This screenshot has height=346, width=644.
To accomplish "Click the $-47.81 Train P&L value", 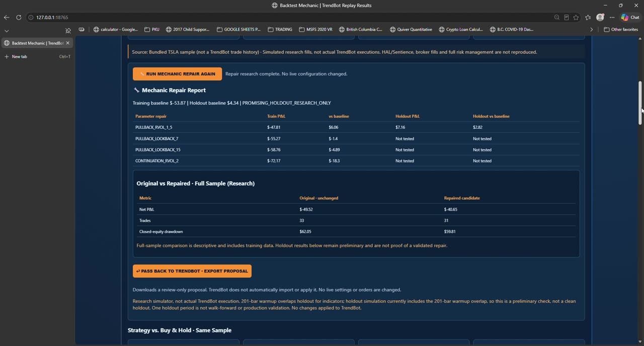I will pyautogui.click(x=274, y=127).
